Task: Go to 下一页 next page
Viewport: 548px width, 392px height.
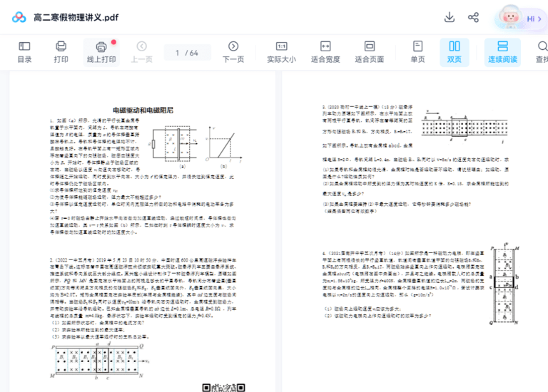Action: click(233, 52)
